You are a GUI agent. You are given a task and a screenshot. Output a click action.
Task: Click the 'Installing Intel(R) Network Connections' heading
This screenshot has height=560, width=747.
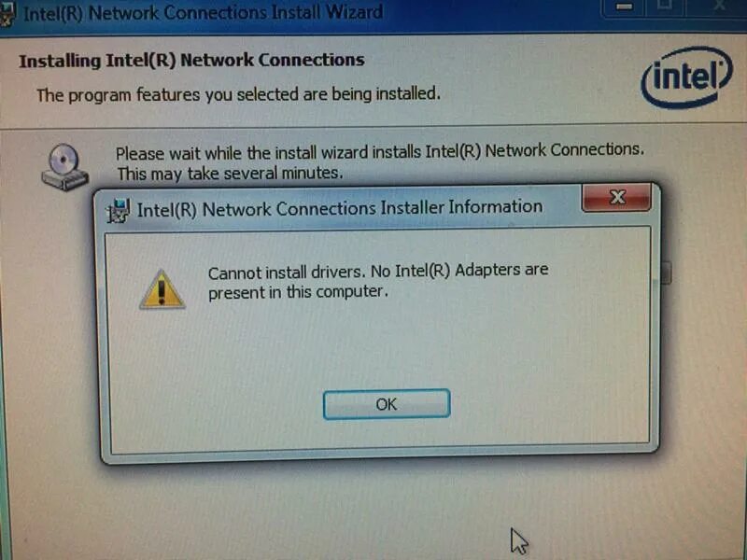coord(191,61)
